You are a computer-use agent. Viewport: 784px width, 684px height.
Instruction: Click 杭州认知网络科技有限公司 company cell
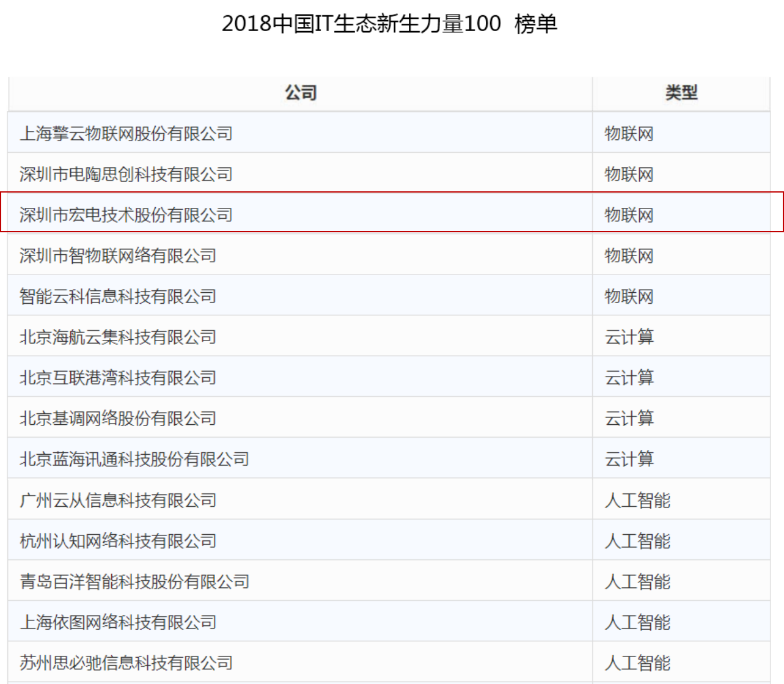coord(118,541)
